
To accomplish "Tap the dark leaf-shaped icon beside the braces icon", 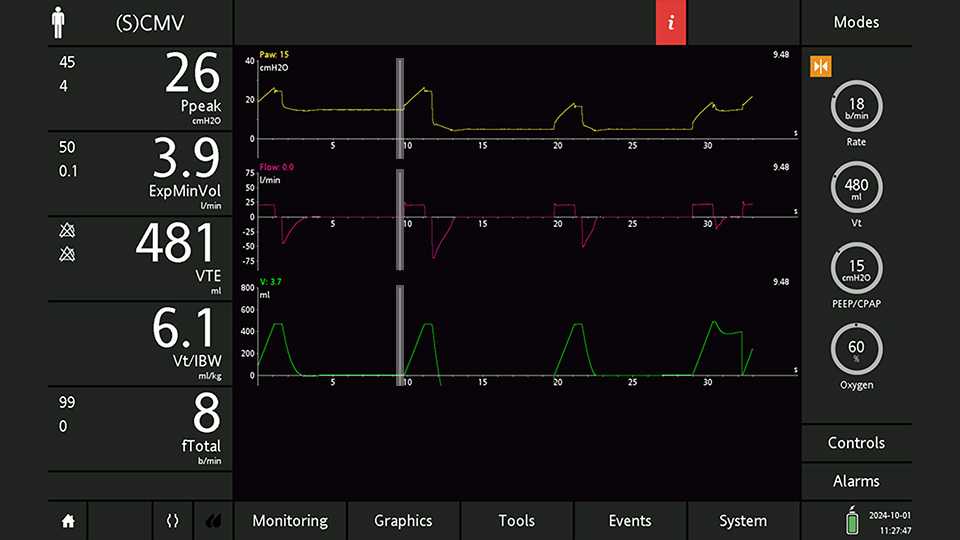I will pos(213,521).
